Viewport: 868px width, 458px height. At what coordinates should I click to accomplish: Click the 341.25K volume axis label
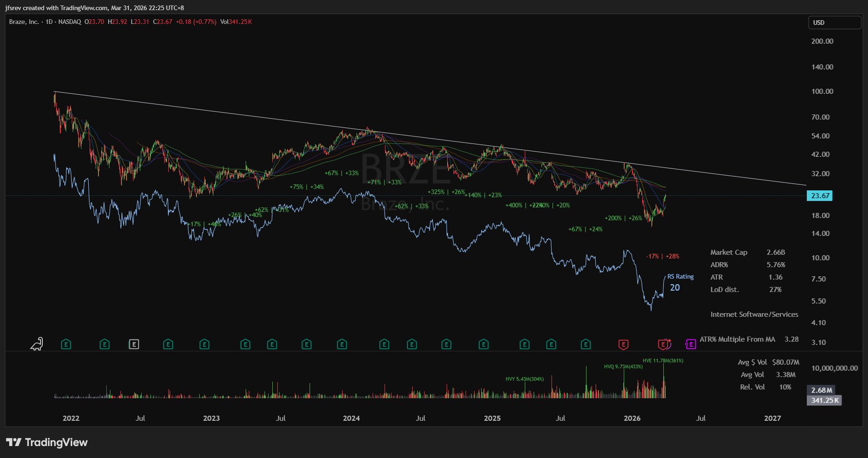(825, 401)
